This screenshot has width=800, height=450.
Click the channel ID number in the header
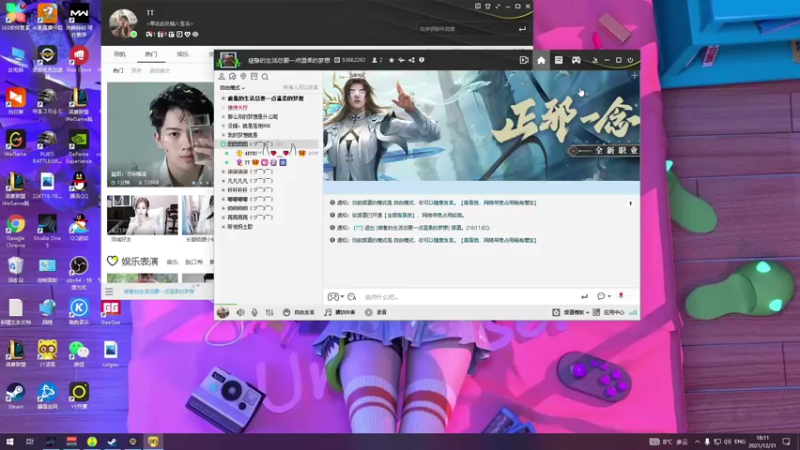click(x=353, y=60)
